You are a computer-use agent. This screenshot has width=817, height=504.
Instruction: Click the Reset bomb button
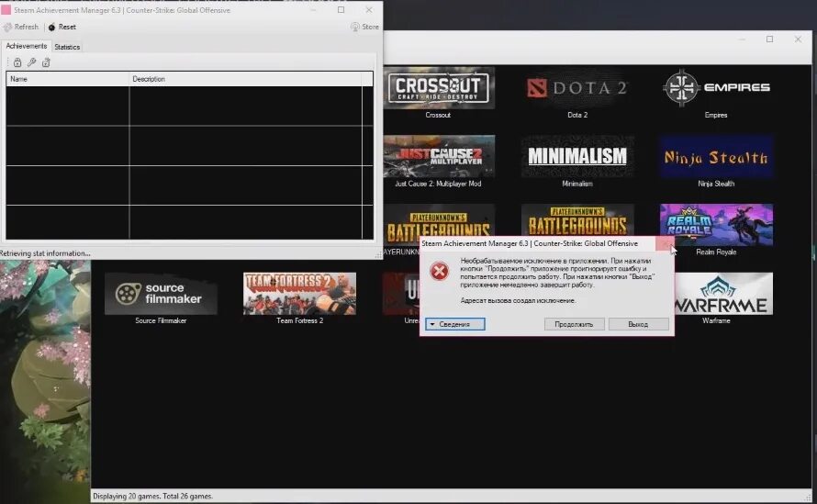point(62,27)
